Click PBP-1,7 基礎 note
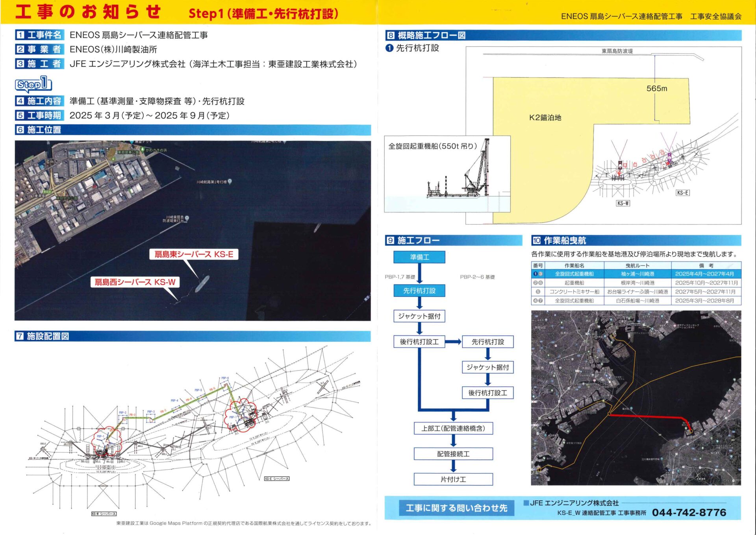 click(400, 277)
